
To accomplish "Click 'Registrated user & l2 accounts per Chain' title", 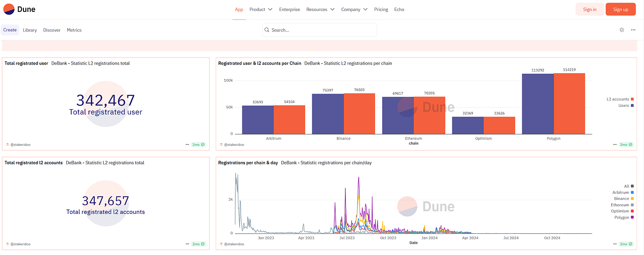I will (260, 63).
